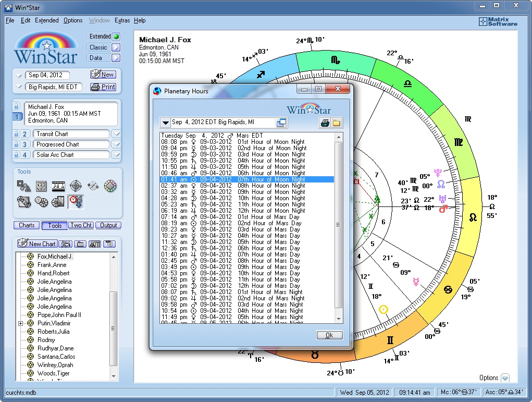Toggle the Extended green indicator
The width and height of the screenshot is (532, 402).
[x=116, y=36]
